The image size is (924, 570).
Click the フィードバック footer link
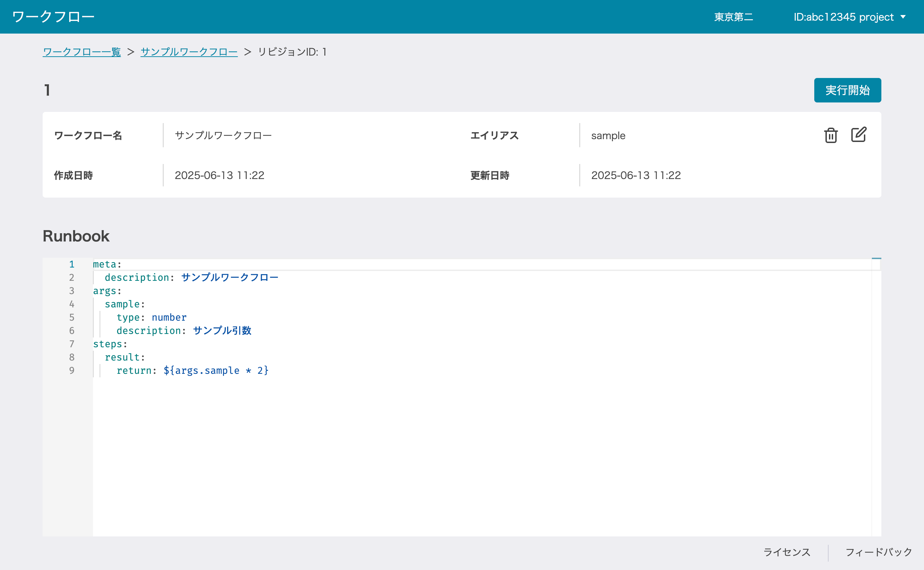(x=879, y=552)
